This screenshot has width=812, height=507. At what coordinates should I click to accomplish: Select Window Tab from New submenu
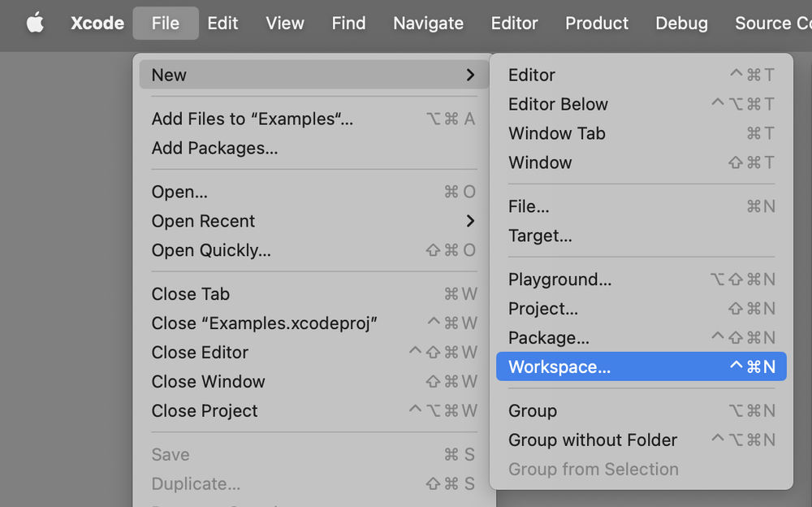coord(557,133)
